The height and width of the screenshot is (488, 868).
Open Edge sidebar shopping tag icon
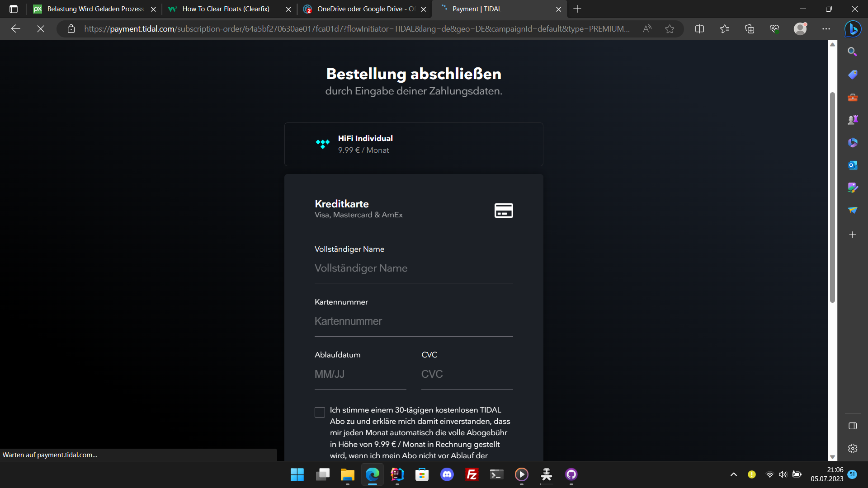853,75
